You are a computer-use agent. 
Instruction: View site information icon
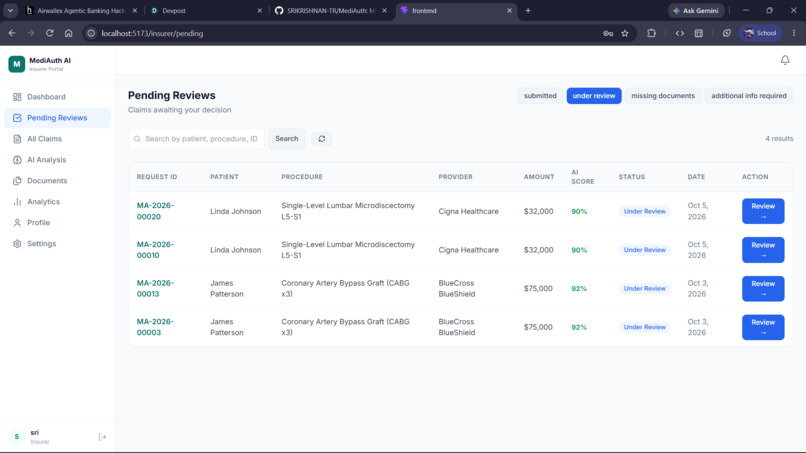pos(91,33)
